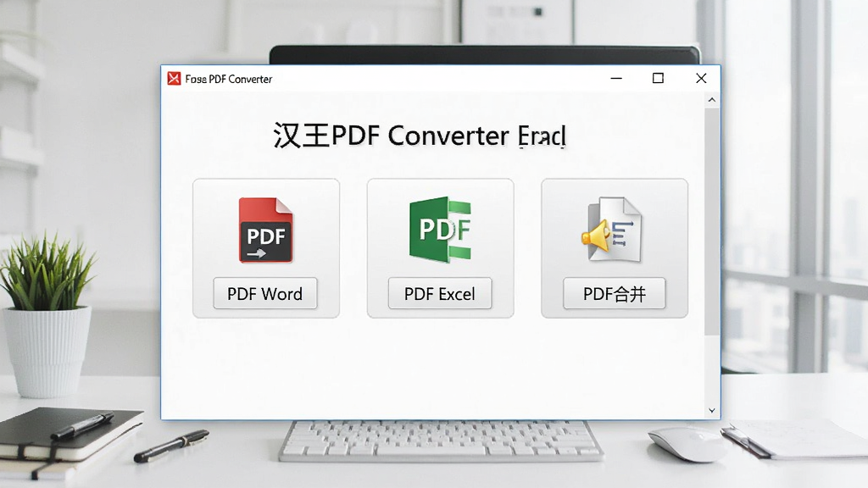This screenshot has height=488, width=868.
Task: Click the 汉王PDF Converter heading text
Action: (x=419, y=136)
